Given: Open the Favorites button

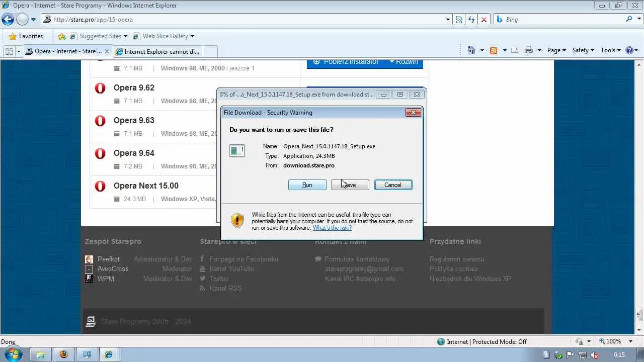Looking at the screenshot, I should point(26,36).
